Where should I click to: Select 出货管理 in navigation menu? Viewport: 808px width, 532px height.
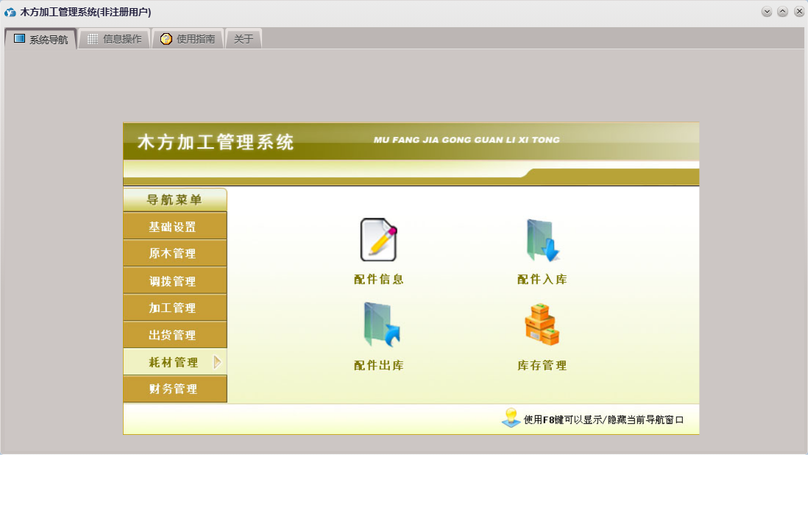coord(175,335)
